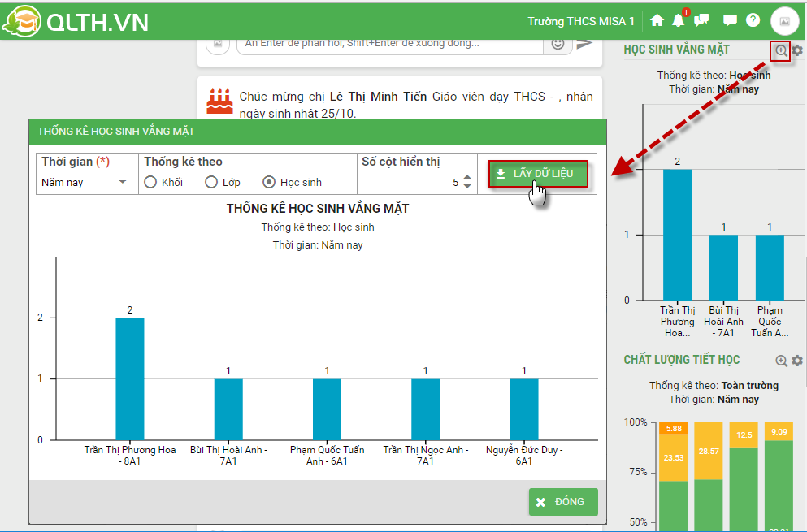Click the LẤY DỮ LIỆU button

click(538, 174)
